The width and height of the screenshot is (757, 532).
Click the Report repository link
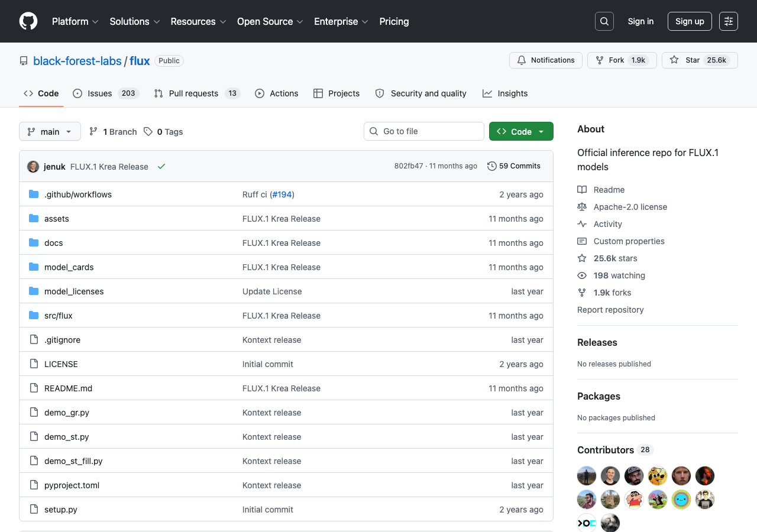[610, 310]
